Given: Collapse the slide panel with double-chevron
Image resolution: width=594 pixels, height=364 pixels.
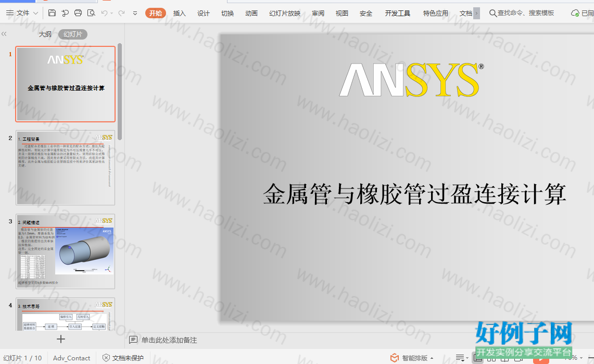Looking at the screenshot, I should (x=4, y=34).
